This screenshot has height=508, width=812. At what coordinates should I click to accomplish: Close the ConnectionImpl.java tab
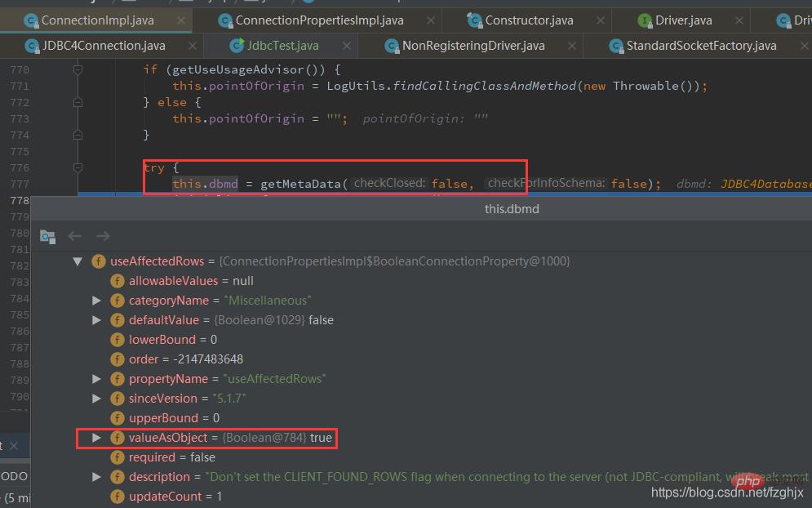click(171, 20)
